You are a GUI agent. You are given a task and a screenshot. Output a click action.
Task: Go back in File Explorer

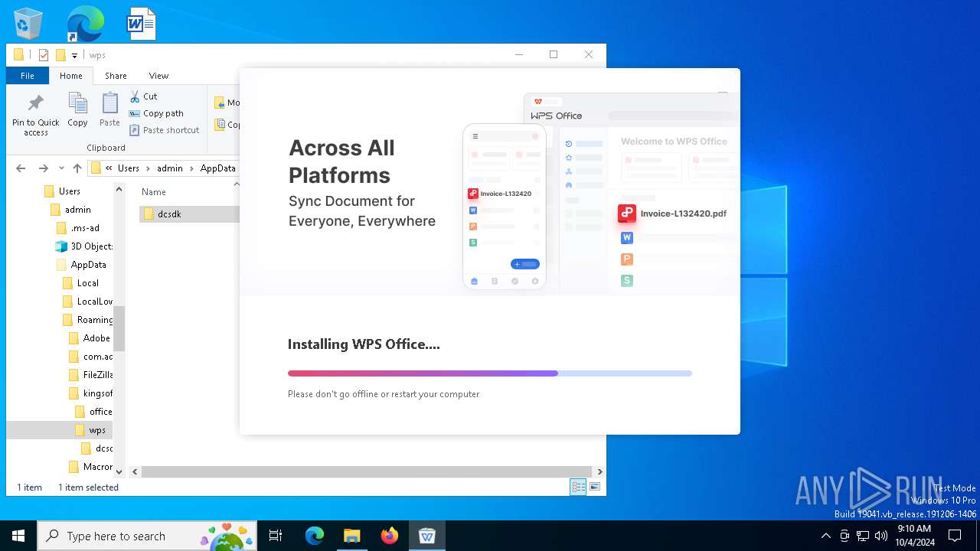(21, 168)
